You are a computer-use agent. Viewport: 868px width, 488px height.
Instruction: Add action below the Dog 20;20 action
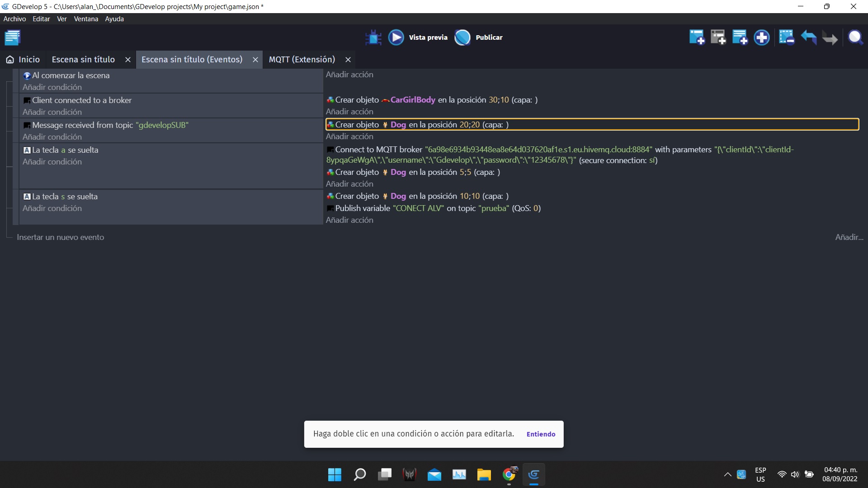(349, 136)
